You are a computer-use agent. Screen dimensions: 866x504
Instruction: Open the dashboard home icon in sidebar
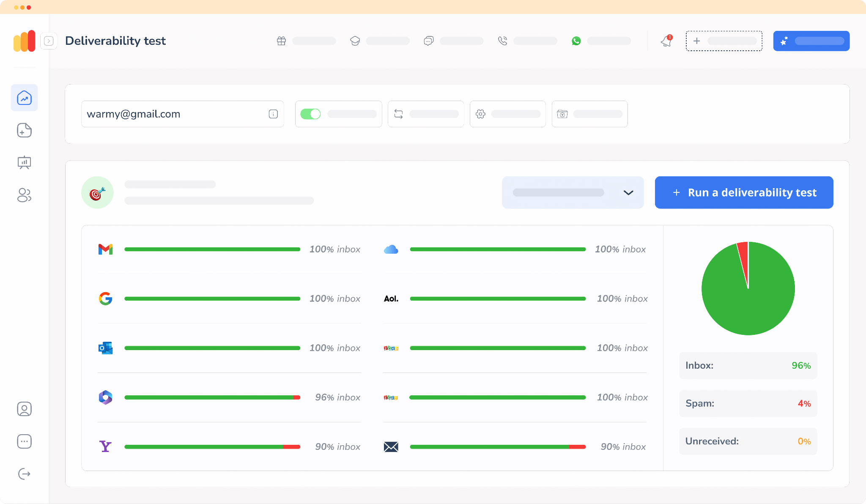pos(24,98)
